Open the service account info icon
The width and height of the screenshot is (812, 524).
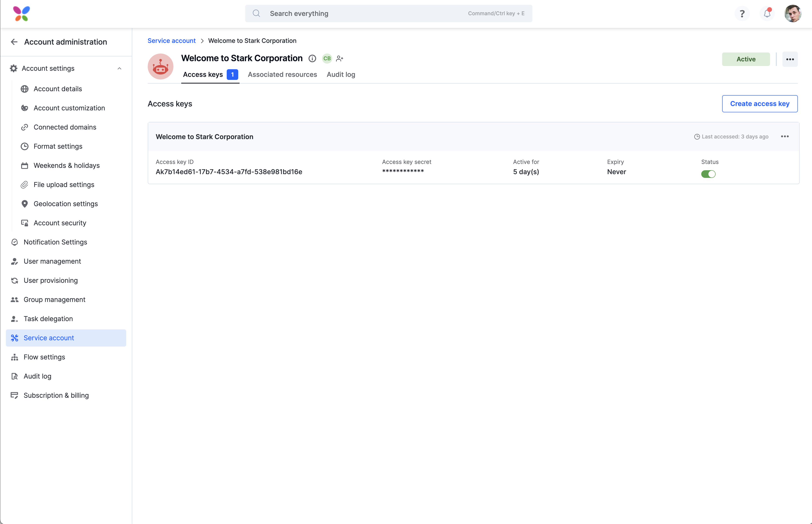[312, 59]
